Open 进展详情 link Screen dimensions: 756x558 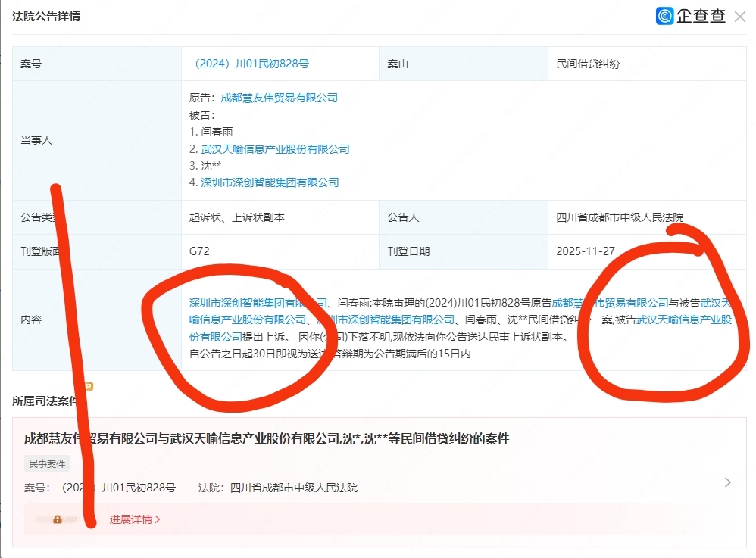[135, 519]
